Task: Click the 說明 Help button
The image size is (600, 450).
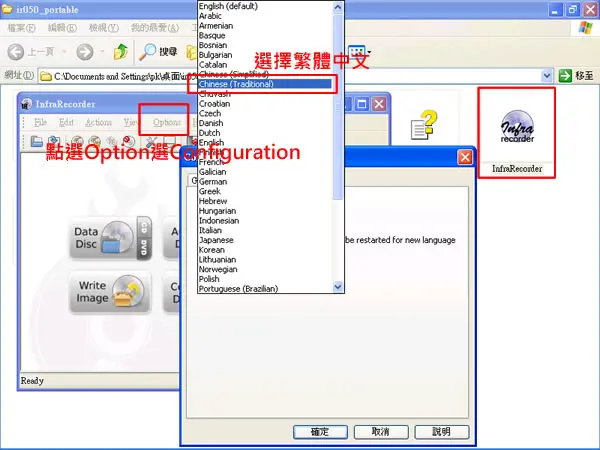Action: 442,432
